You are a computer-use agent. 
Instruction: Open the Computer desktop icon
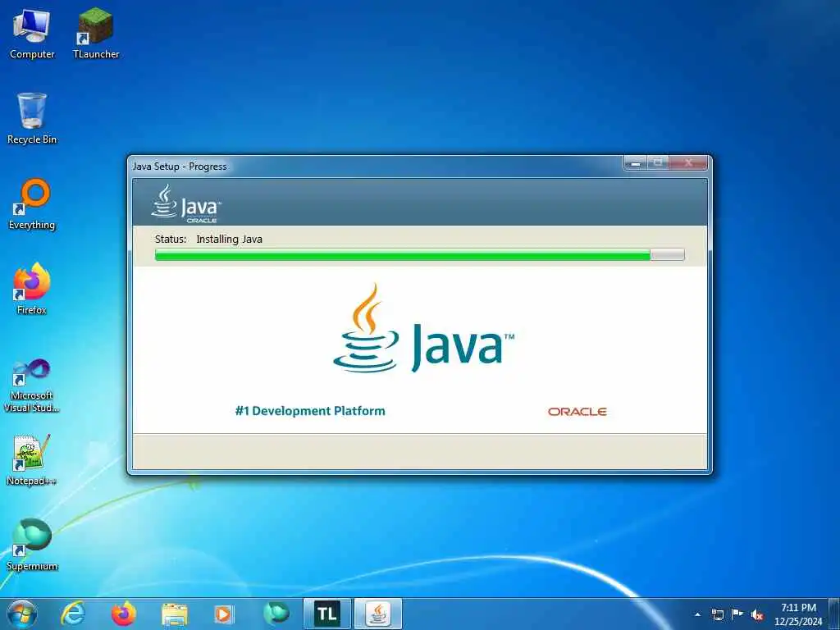coord(32,34)
